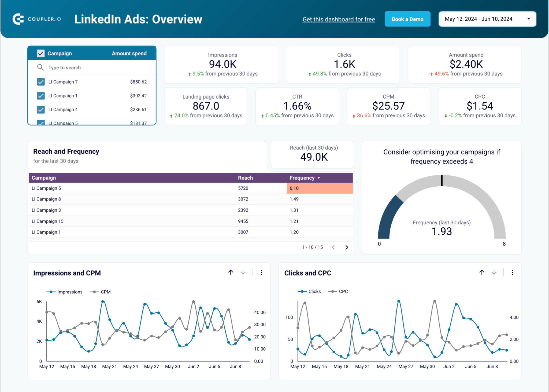Go to next page of the Reach table
This screenshot has width=549, height=392.
[x=347, y=247]
